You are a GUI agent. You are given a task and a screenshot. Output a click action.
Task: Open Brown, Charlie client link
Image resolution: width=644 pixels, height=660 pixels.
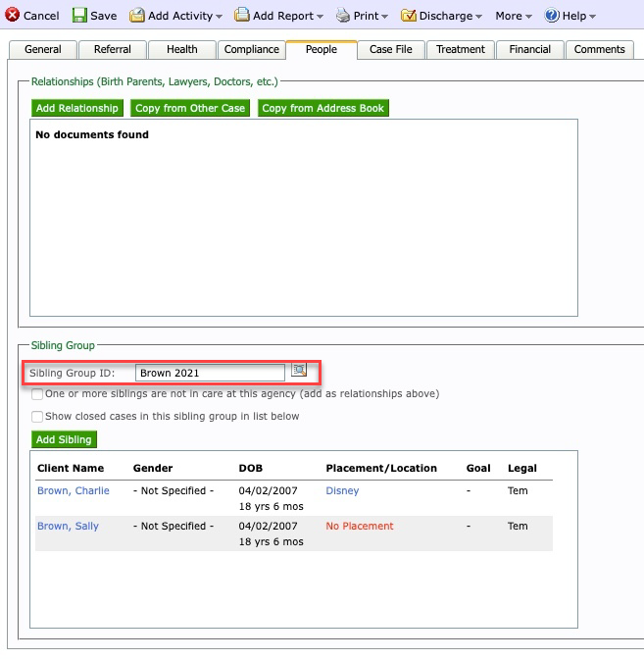point(74,490)
